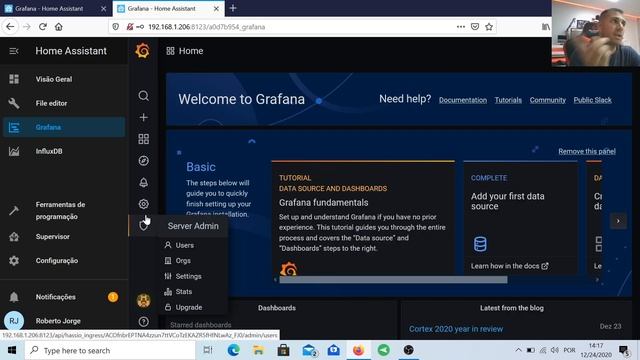This screenshot has width=640, height=360.
Task: Toggle the Home Assistant sidebar menu icon
Action: pos(13,51)
